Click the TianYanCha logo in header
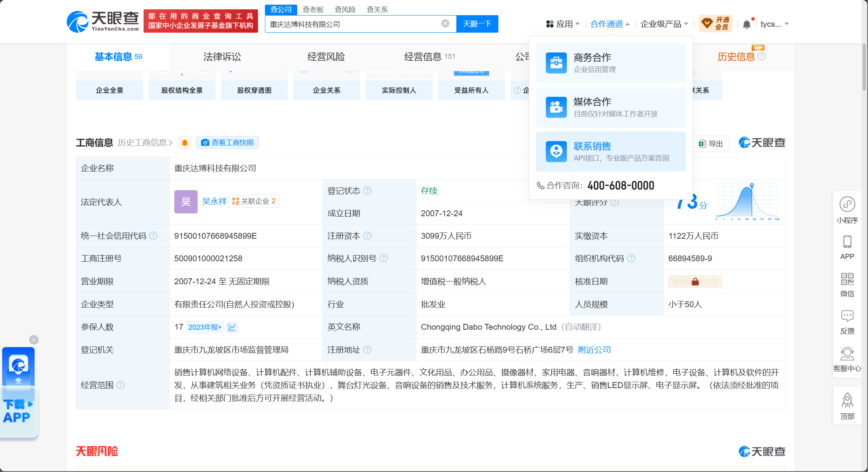 103,21
